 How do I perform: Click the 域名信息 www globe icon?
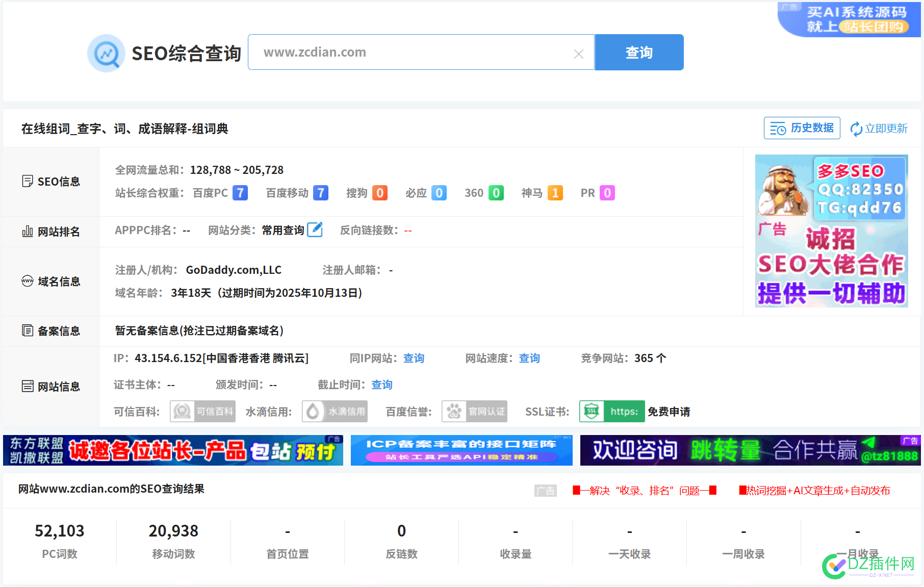(27, 281)
